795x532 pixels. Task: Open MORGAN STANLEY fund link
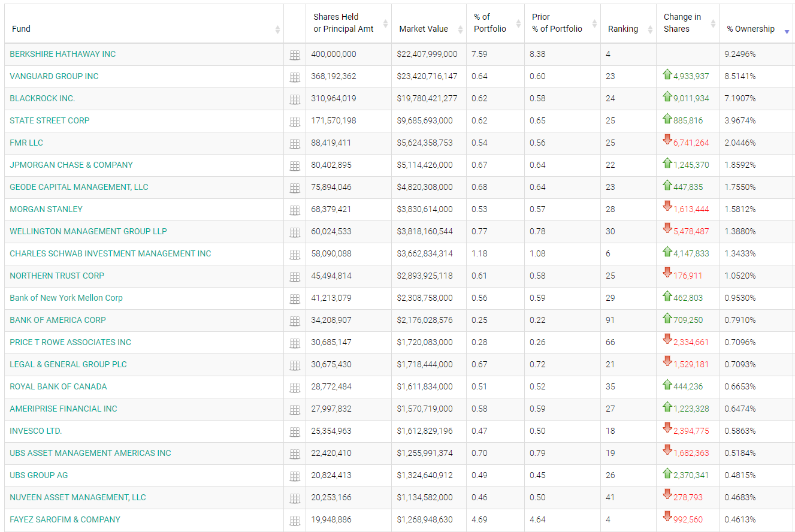(46, 209)
